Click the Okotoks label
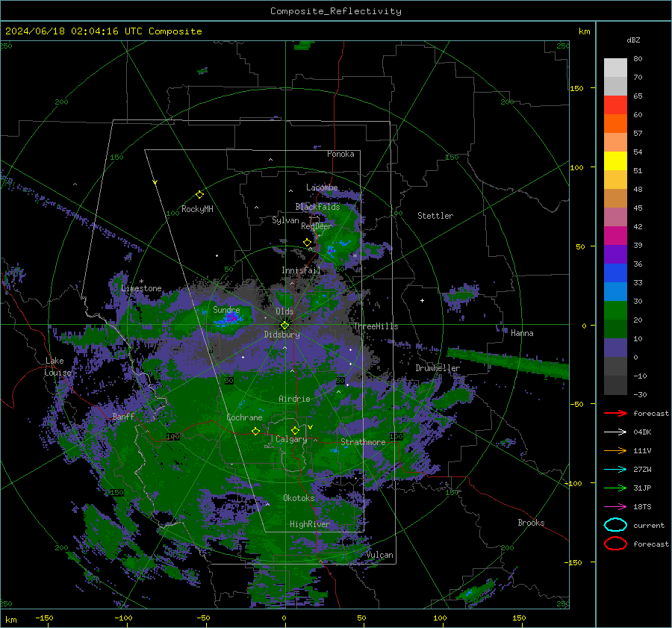This screenshot has width=672, height=628. tap(299, 498)
